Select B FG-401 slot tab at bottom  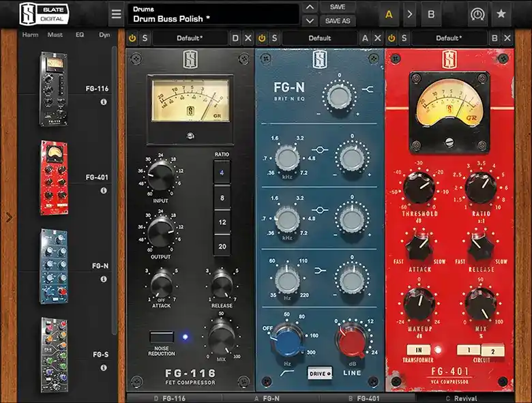pyautogui.click(x=367, y=398)
